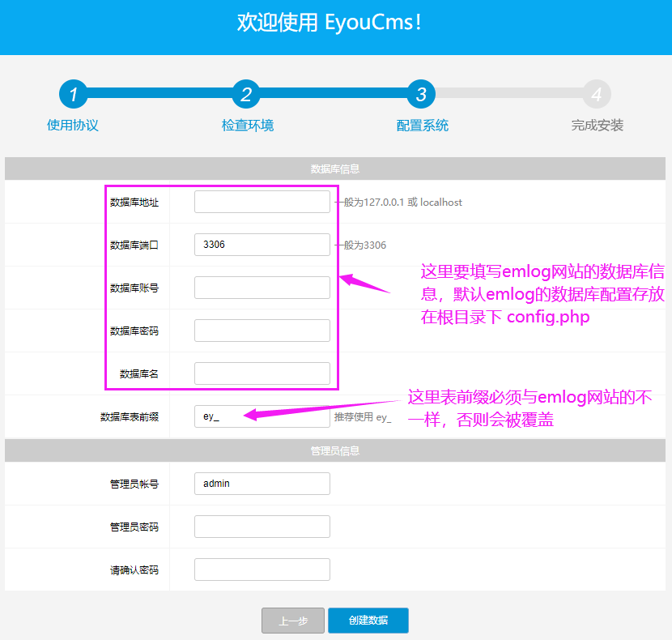Click the 数据库地址 input field
The width and height of the screenshot is (672, 640).
262,202
